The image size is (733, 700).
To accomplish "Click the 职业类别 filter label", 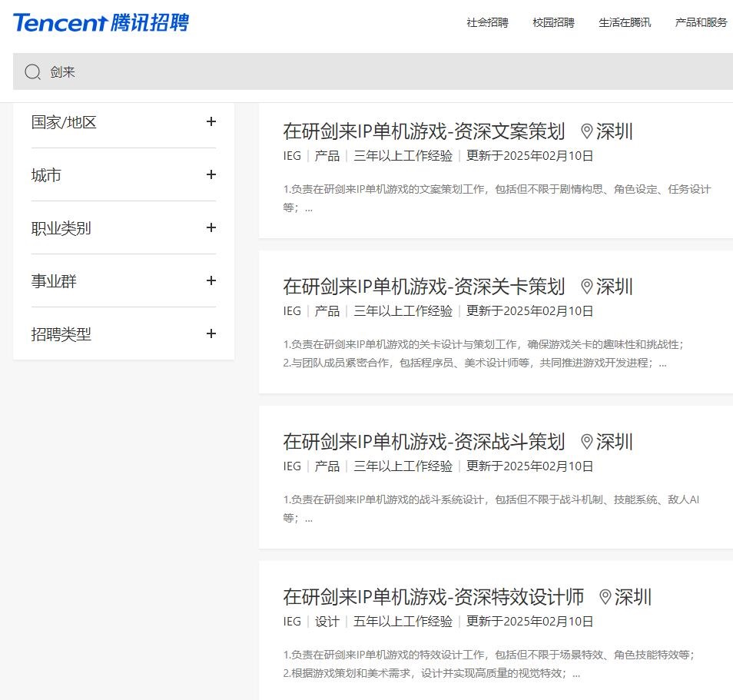I will (x=61, y=228).
